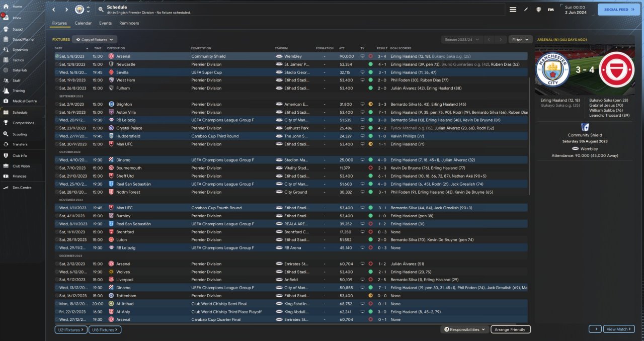Click the search magnifier icon
The width and height of the screenshot is (644, 341).
pos(101,10)
